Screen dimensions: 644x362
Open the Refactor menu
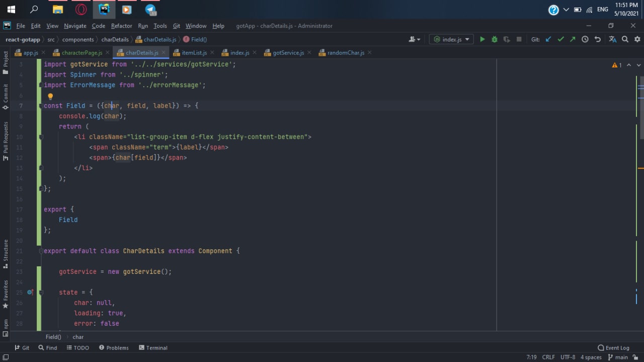[121, 26]
